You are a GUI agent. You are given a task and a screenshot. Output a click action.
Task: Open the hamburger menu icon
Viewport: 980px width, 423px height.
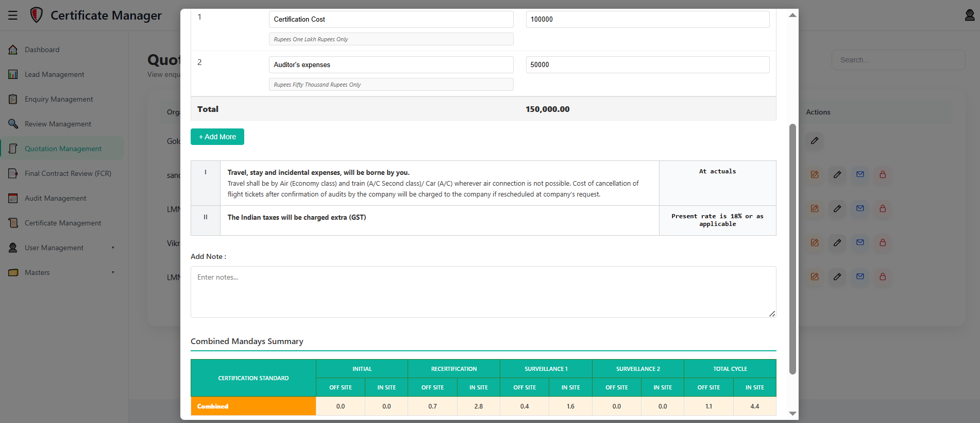pyautogui.click(x=13, y=15)
